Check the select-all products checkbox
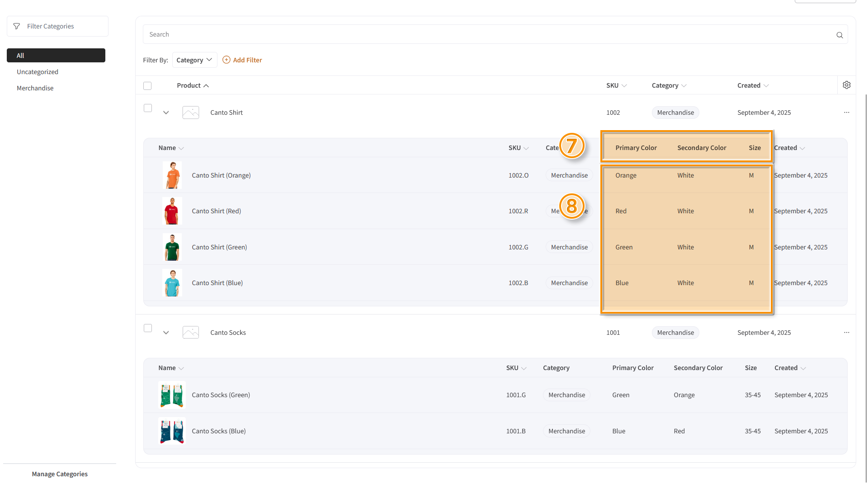The image size is (868, 488). tap(147, 86)
